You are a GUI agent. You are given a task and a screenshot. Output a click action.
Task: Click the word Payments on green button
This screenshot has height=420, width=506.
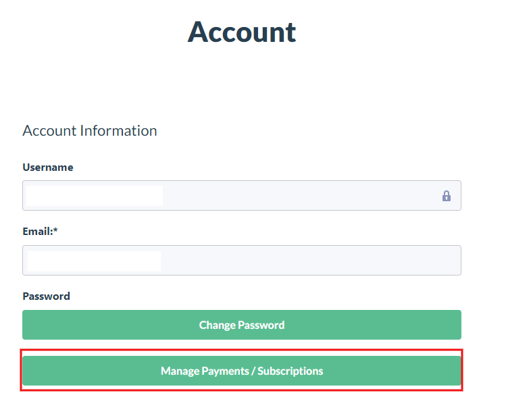(x=225, y=371)
